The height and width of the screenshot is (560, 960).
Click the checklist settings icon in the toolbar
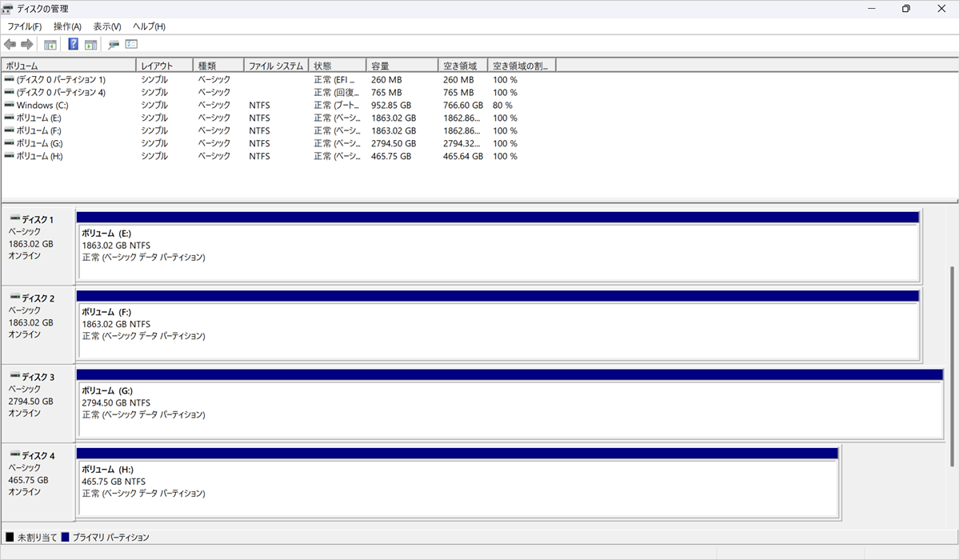click(131, 45)
